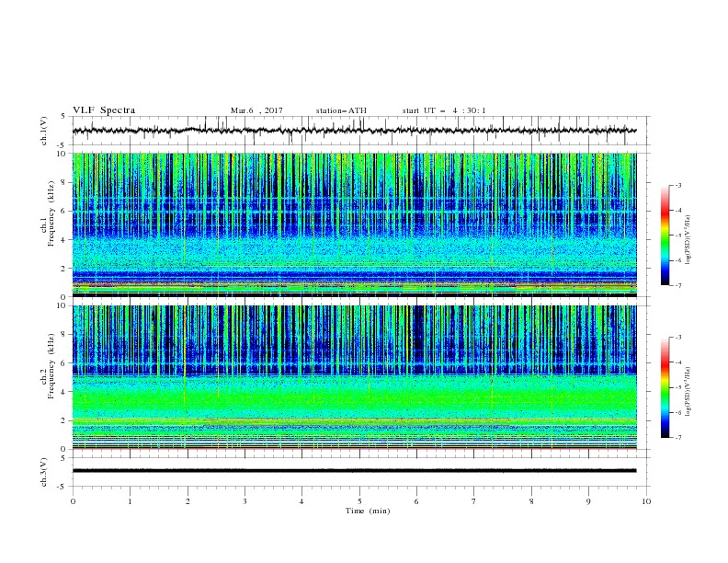Click the "6" tick on ch.2 frequency axis
Image resolution: width=728 pixels, height=563 pixels.
[64, 363]
